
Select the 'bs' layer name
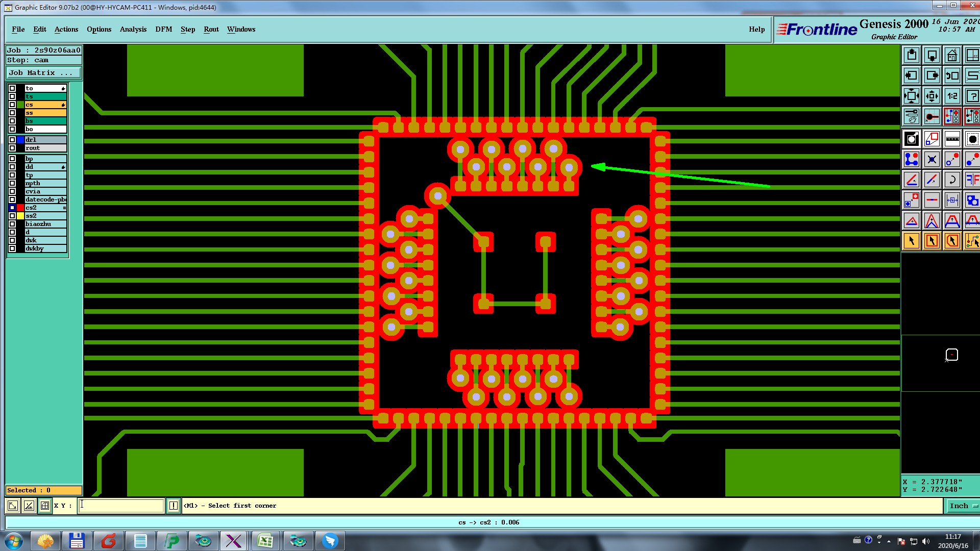click(45, 121)
